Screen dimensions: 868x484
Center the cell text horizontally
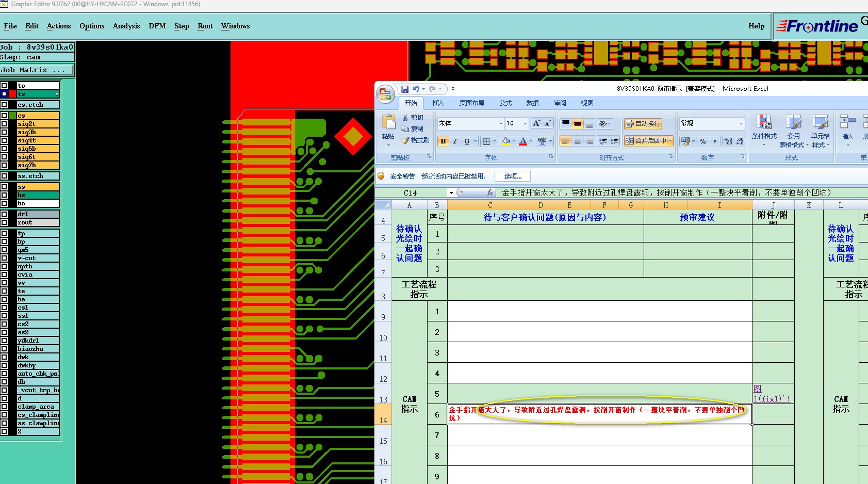click(x=578, y=141)
